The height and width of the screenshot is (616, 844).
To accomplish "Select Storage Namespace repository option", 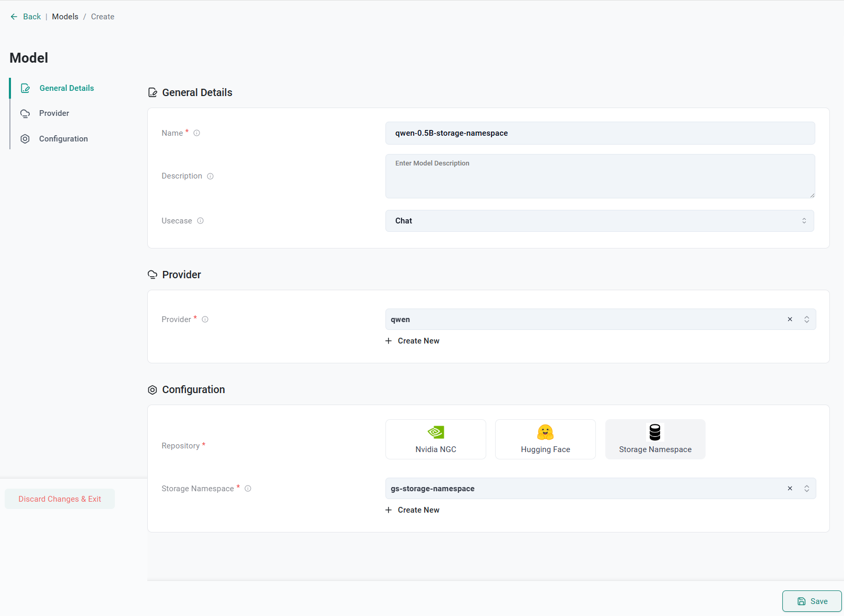I will click(x=655, y=440).
